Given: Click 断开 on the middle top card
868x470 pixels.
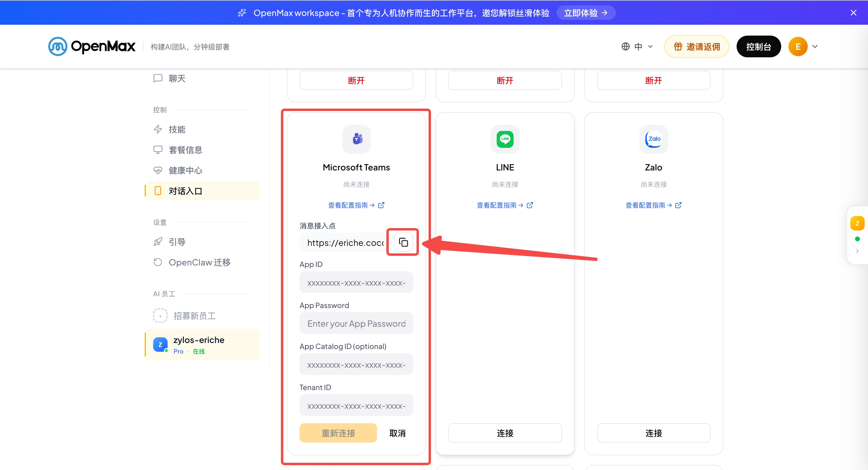Looking at the screenshot, I should pos(505,80).
